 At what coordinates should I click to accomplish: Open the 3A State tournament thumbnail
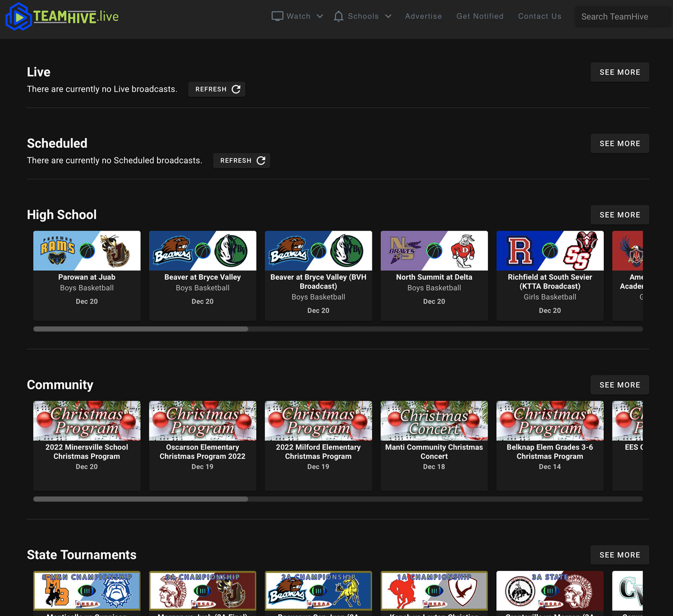tap(550, 591)
